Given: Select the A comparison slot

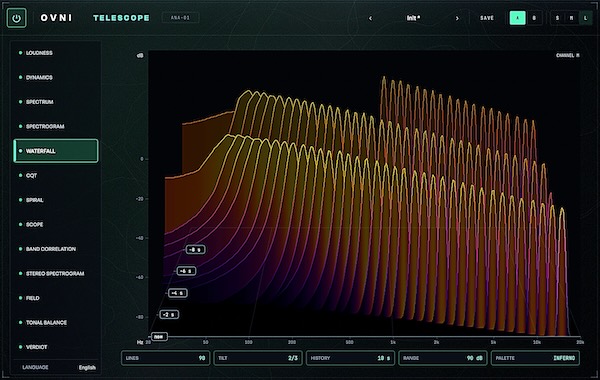Looking at the screenshot, I should pyautogui.click(x=517, y=18).
